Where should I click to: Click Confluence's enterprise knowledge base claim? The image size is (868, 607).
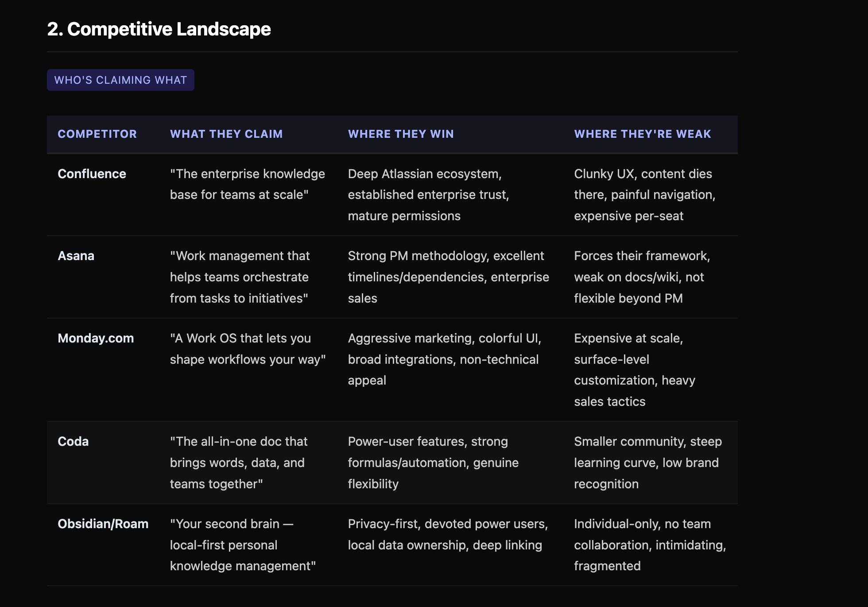(247, 184)
